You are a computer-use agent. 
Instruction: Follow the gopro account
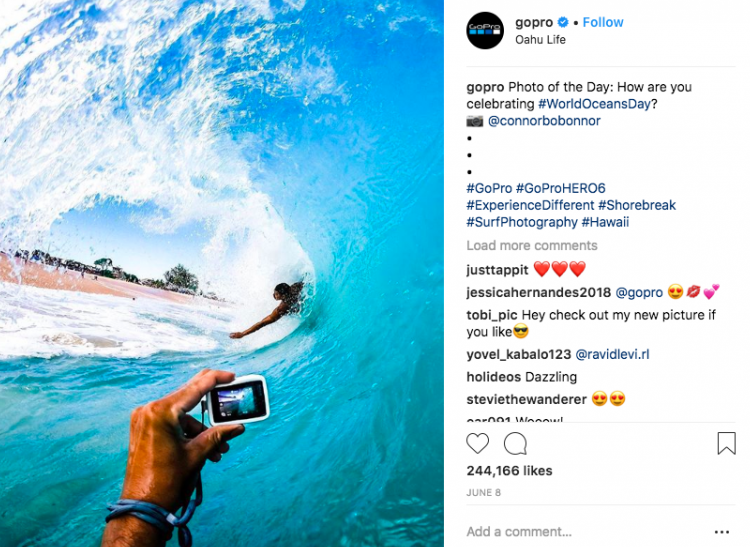point(603,22)
